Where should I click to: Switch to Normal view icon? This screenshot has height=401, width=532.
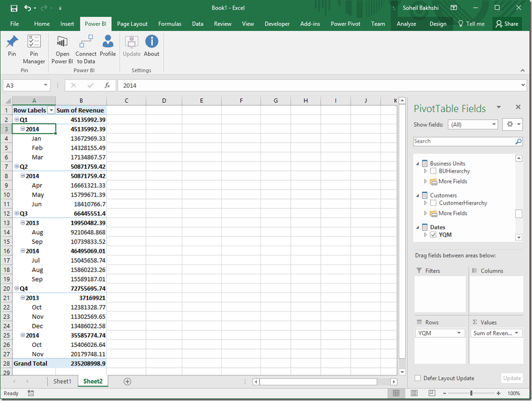pos(396,393)
